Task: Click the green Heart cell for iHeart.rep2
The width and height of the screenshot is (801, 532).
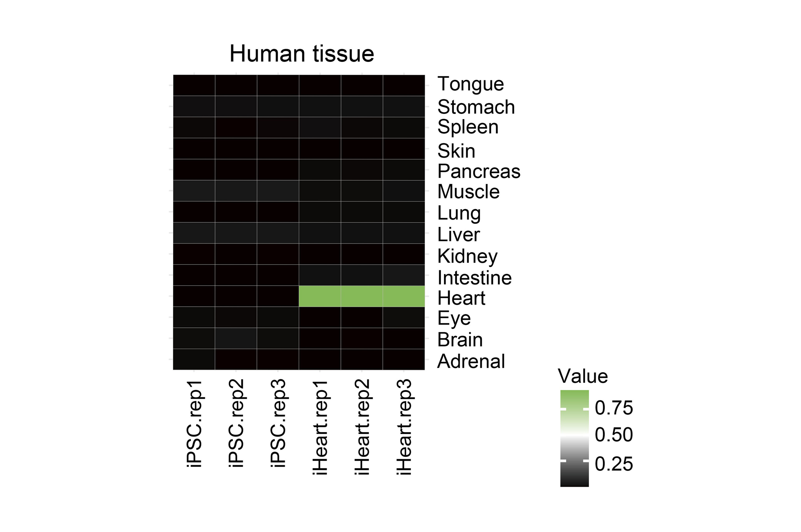Action: (x=362, y=296)
